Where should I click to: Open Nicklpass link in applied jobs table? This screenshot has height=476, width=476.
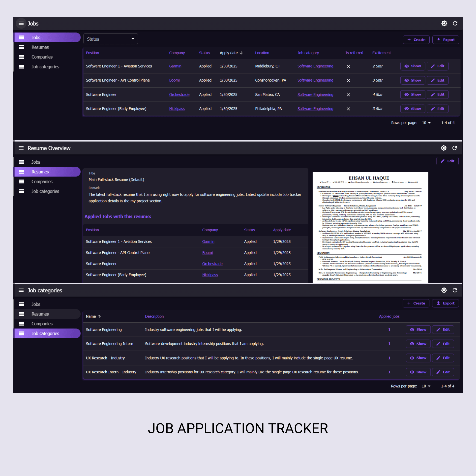(210, 275)
